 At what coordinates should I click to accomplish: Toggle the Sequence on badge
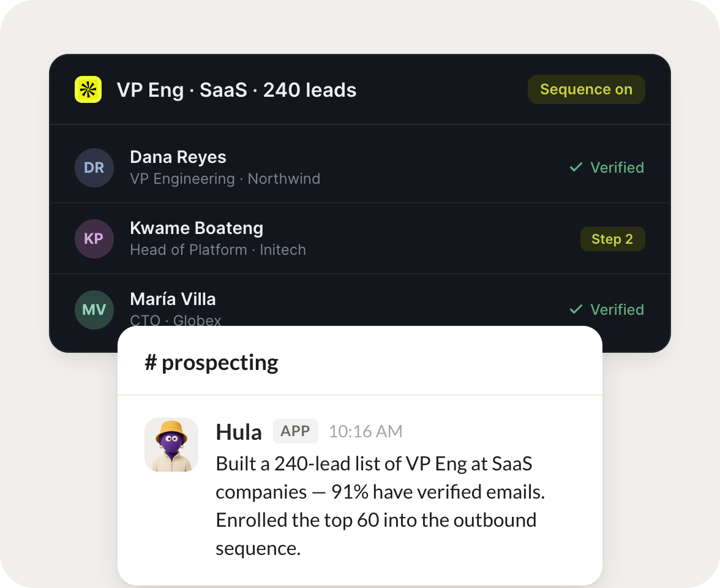tap(587, 89)
